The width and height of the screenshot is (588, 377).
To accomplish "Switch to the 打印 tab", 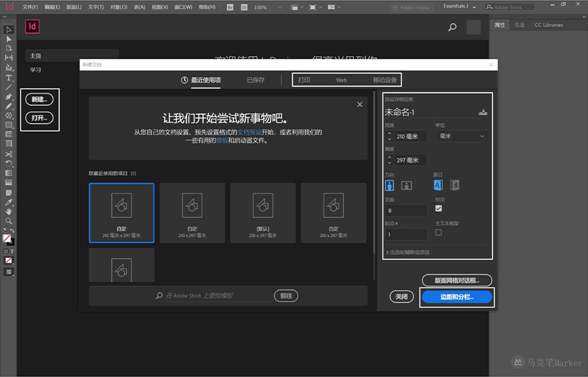I will 304,80.
